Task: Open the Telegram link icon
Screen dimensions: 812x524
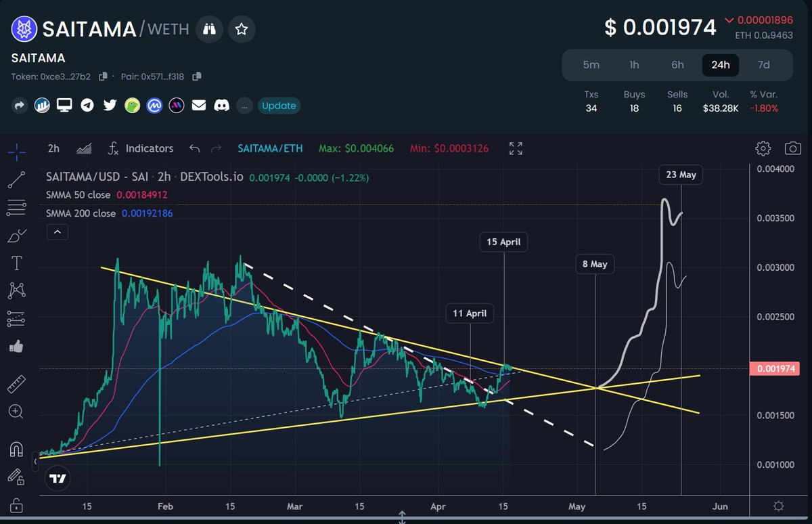Action: (87, 106)
